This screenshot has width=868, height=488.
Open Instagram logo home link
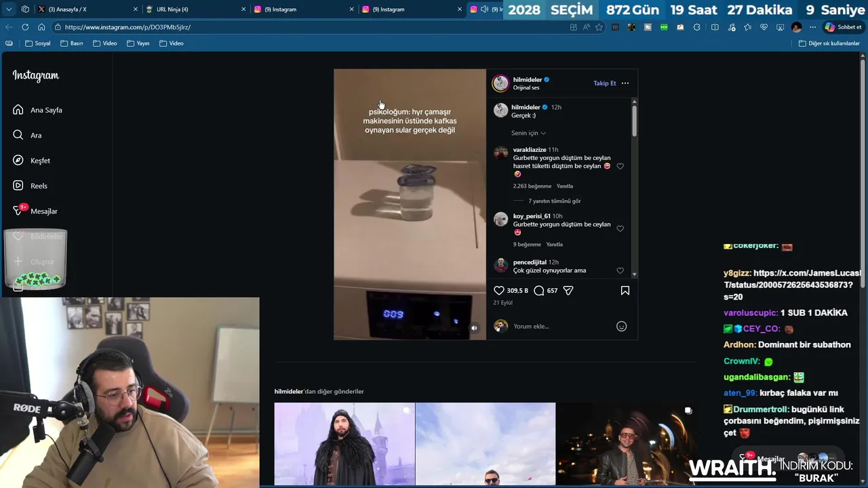point(35,76)
